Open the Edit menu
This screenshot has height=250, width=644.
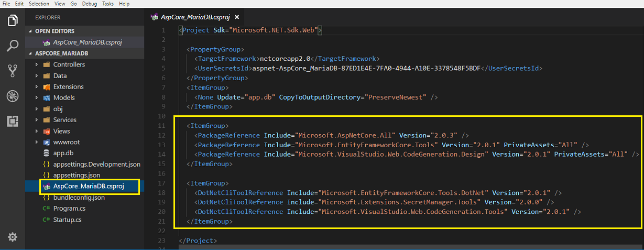[x=19, y=3]
